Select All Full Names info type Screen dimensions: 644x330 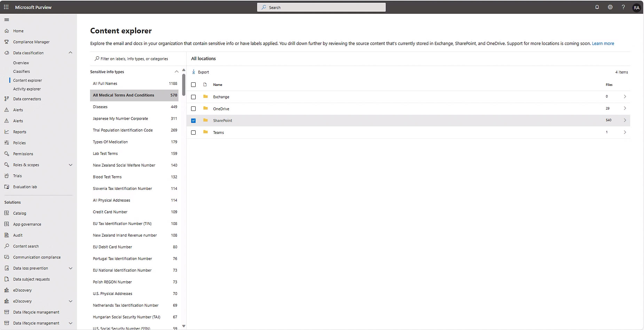134,83
